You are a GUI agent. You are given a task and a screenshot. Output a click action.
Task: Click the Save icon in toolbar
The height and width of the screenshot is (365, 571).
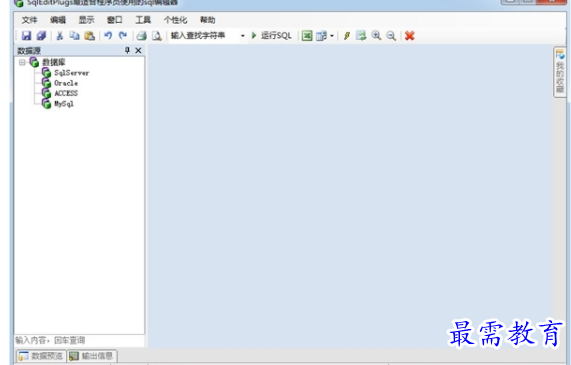(26, 36)
